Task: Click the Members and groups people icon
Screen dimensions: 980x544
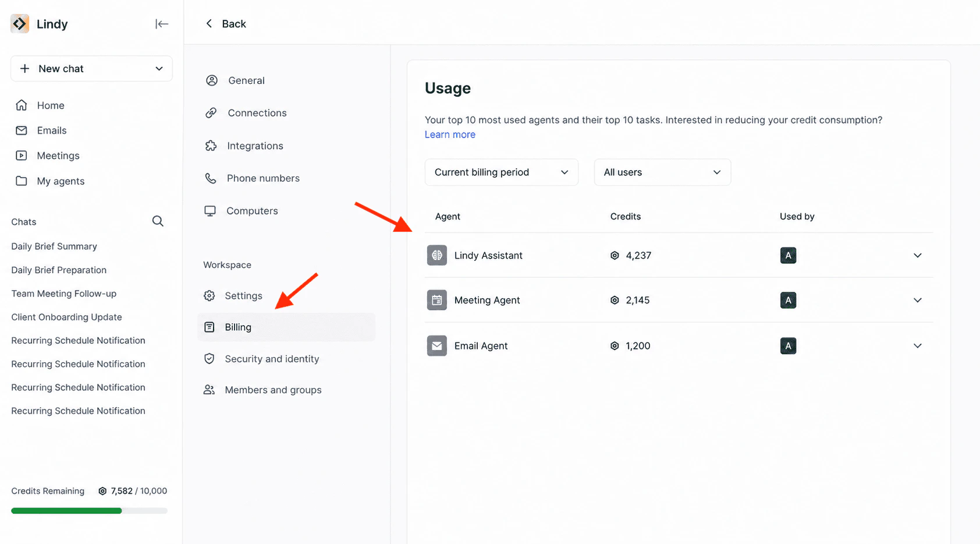Action: pos(209,390)
